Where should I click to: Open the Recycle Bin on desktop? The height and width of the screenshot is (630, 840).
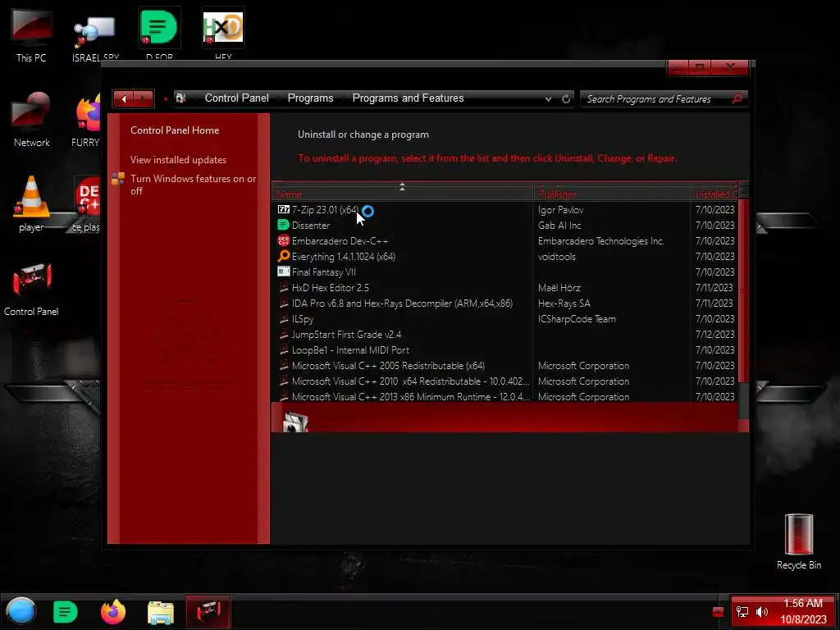point(799,541)
